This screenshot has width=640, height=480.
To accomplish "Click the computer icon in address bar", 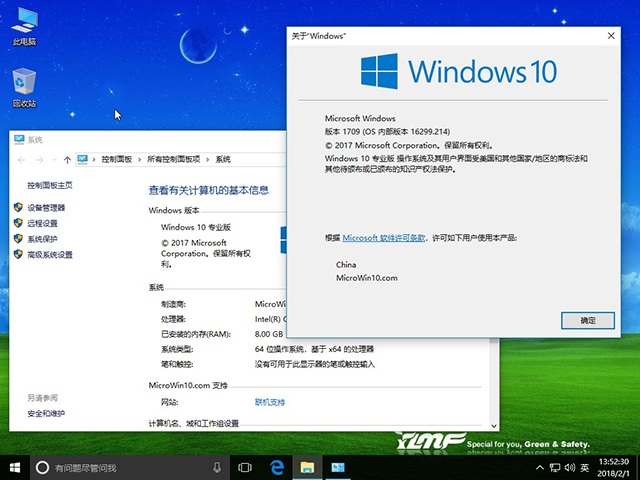I will click(83, 159).
